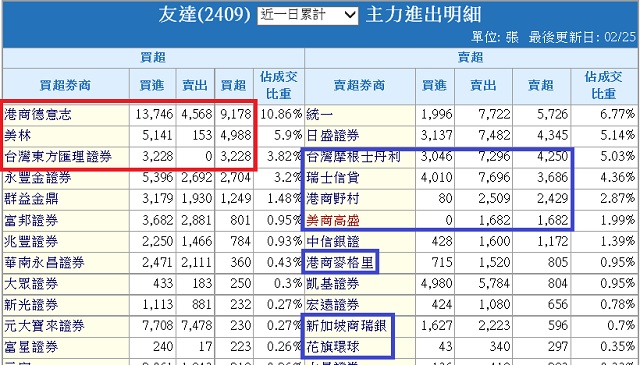Viewport: 640px width, 365px height.
Task: Click broker 中信銀證
Action: tap(333, 241)
